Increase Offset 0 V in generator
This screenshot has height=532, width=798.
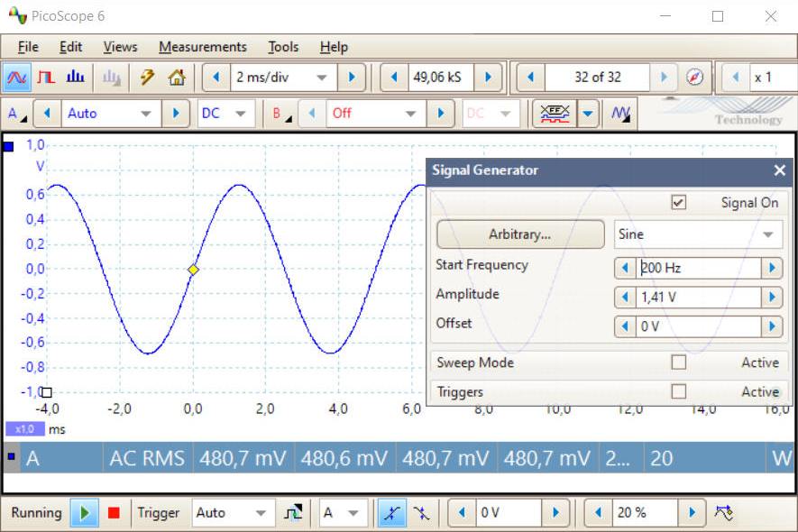[772, 326]
